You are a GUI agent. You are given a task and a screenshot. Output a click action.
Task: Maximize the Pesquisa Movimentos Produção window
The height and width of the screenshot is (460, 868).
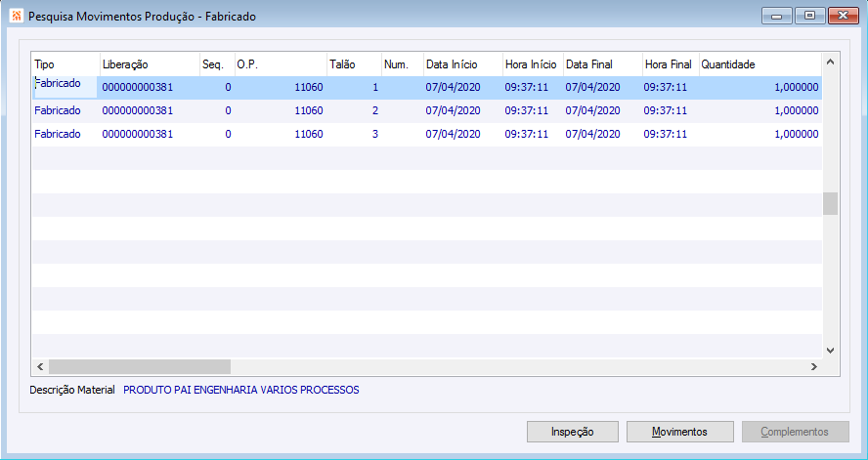coord(810,16)
